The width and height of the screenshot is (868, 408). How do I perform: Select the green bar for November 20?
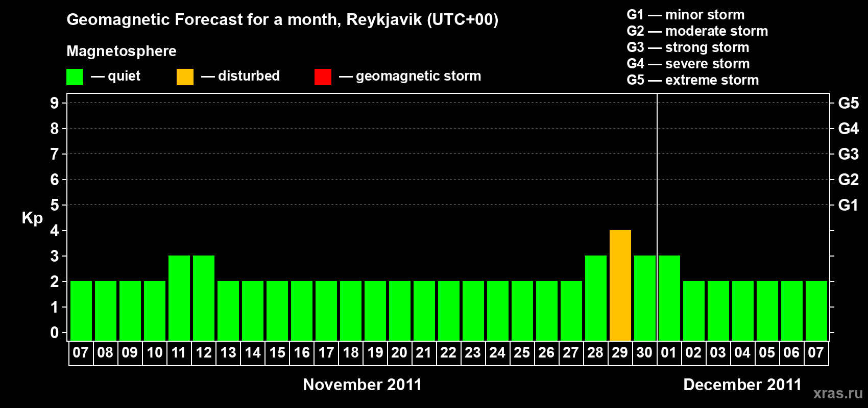point(400,311)
